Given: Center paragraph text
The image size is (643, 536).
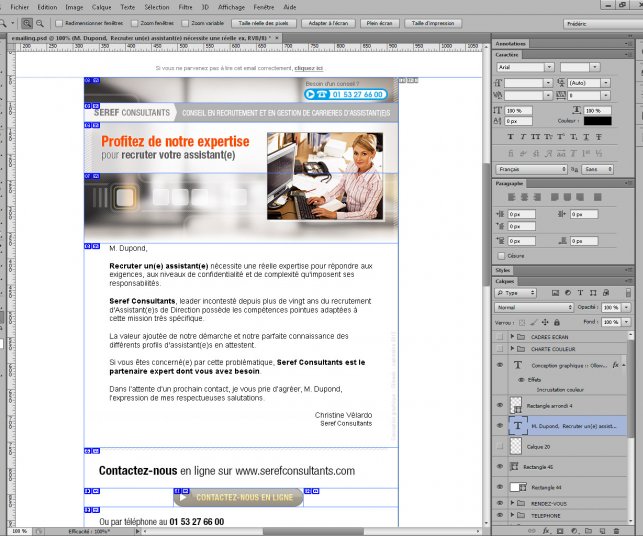Looking at the screenshot, I should (524, 197).
